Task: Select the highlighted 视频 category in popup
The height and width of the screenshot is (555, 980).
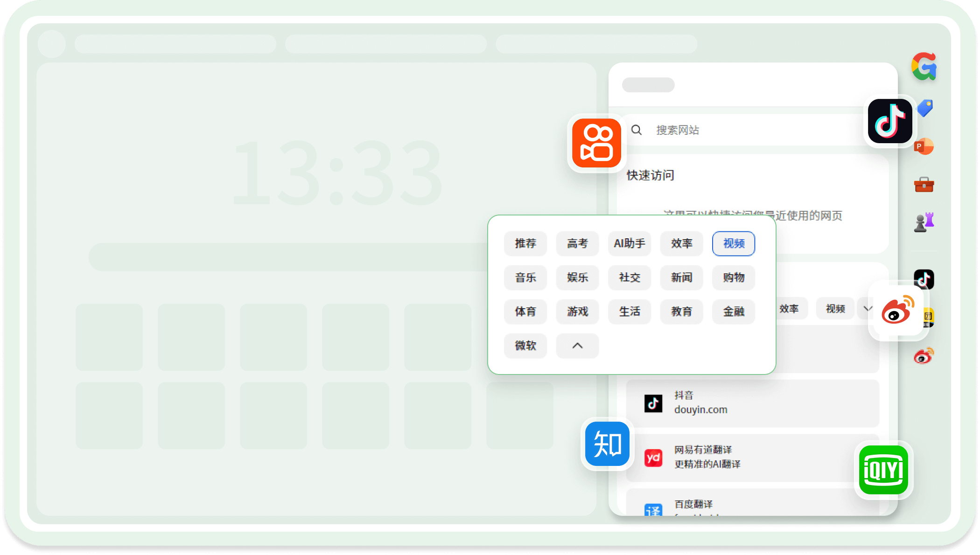Action: 734,243
